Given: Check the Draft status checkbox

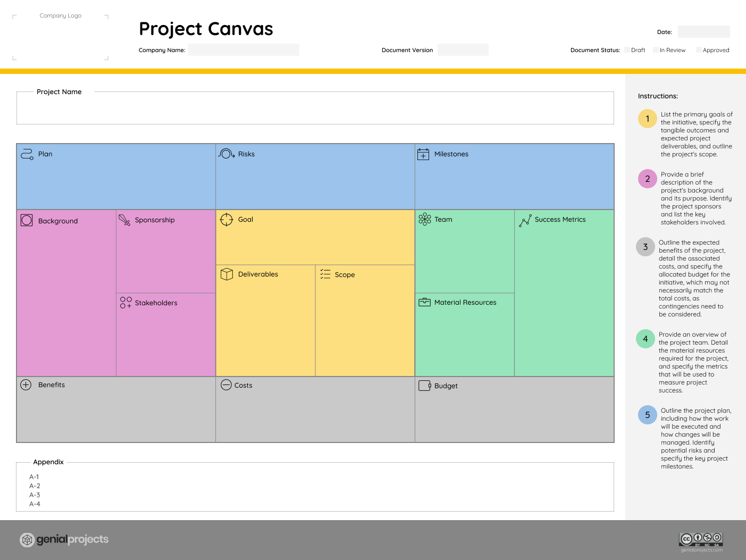Looking at the screenshot, I should 626,49.
